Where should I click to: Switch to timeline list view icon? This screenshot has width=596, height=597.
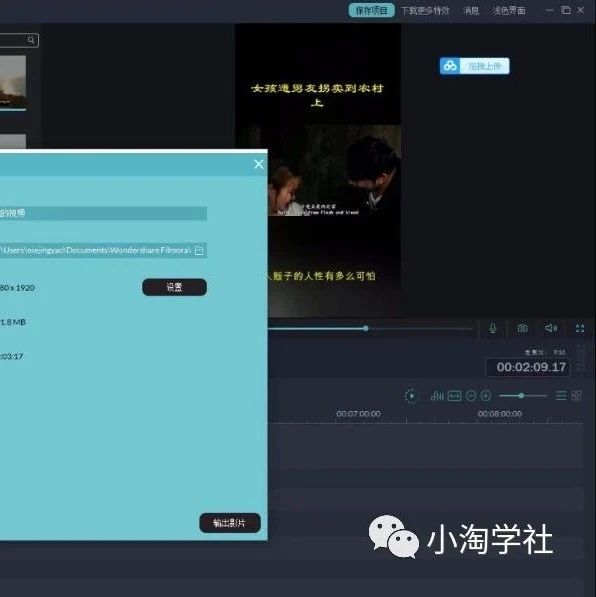click(561, 396)
